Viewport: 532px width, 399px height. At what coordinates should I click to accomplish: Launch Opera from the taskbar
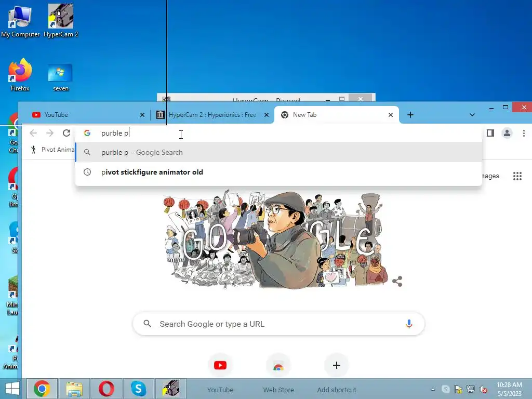click(106, 389)
